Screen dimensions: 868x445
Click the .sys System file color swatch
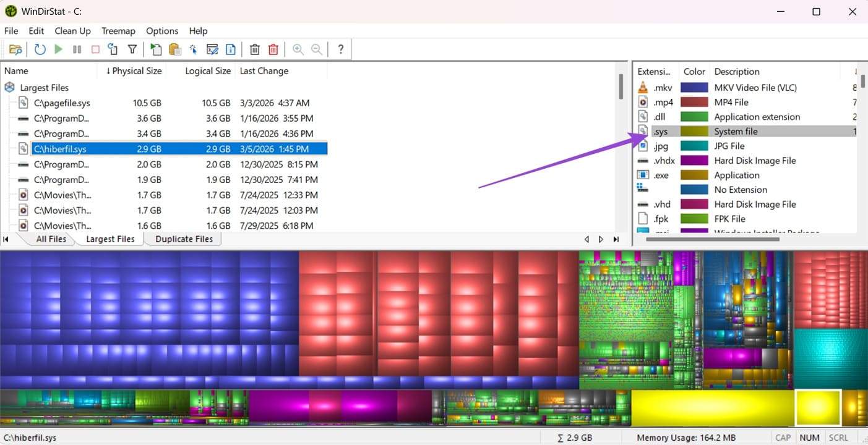[694, 131]
